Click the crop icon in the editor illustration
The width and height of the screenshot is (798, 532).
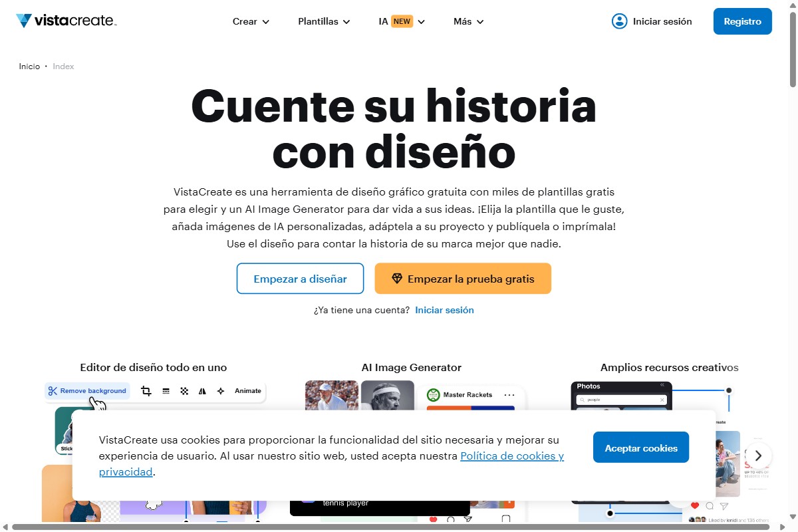pos(146,391)
